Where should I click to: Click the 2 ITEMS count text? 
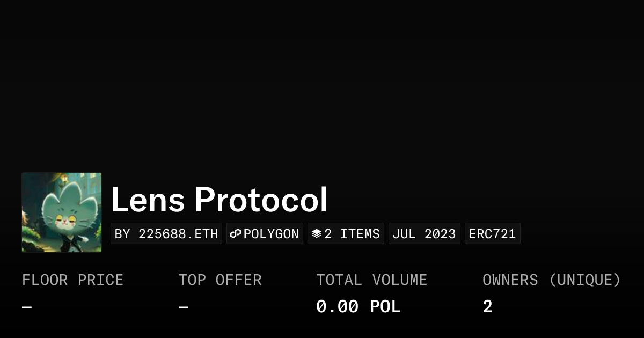point(352,234)
